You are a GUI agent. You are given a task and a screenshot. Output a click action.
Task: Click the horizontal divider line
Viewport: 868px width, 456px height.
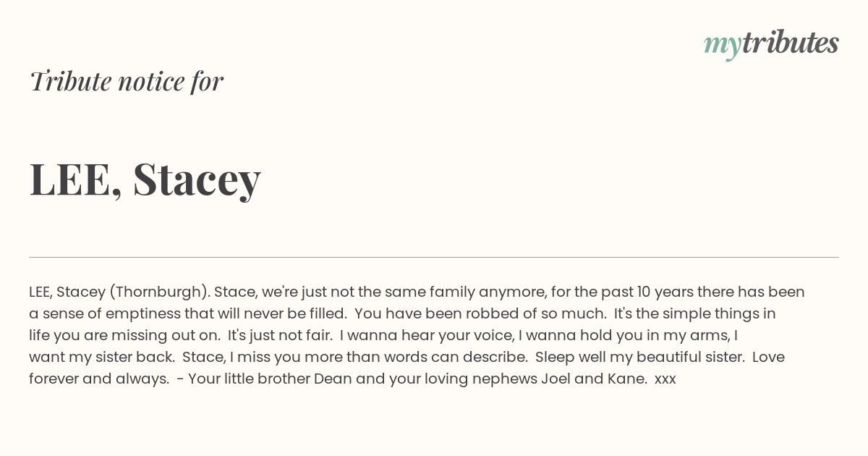[434, 257]
